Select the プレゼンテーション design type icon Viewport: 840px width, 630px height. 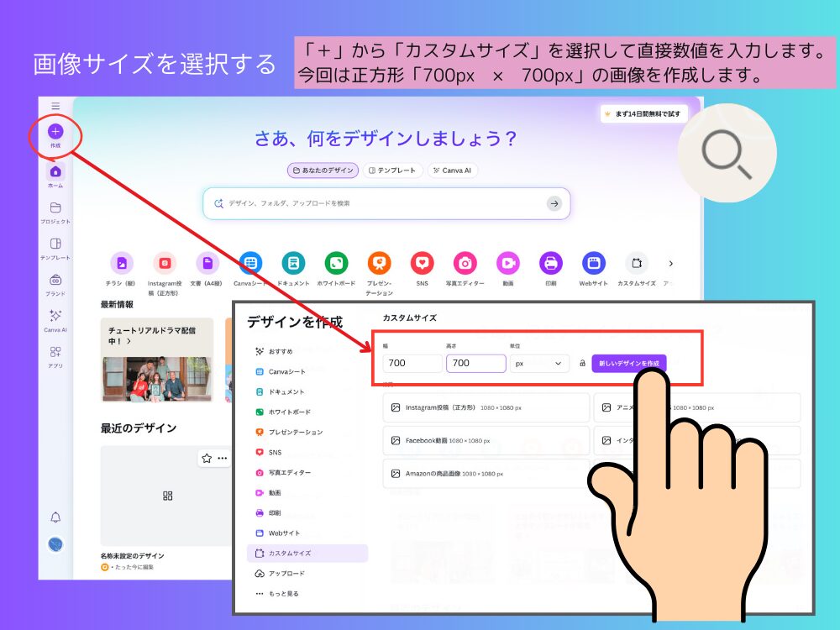(380, 263)
